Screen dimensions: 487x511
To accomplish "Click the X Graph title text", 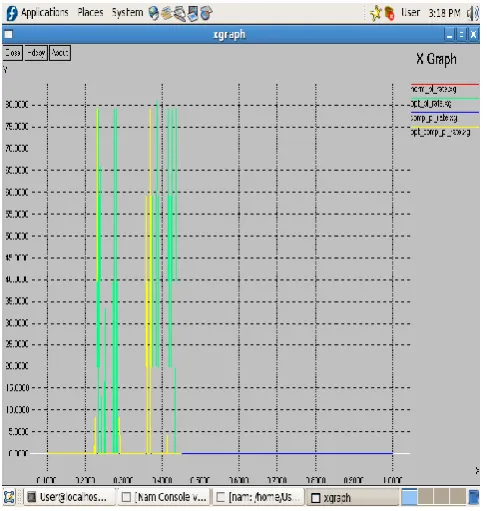I will [x=436, y=59].
